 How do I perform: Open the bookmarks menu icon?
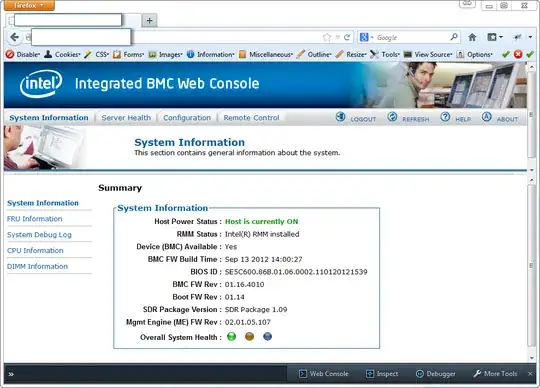(x=495, y=37)
